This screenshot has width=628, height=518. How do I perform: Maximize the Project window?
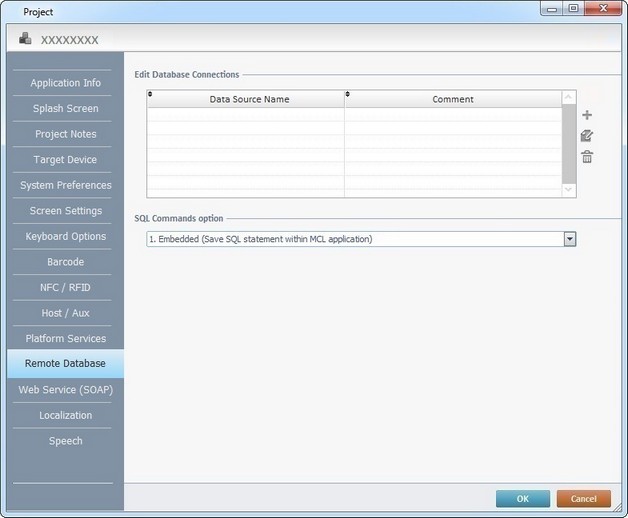[573, 8]
